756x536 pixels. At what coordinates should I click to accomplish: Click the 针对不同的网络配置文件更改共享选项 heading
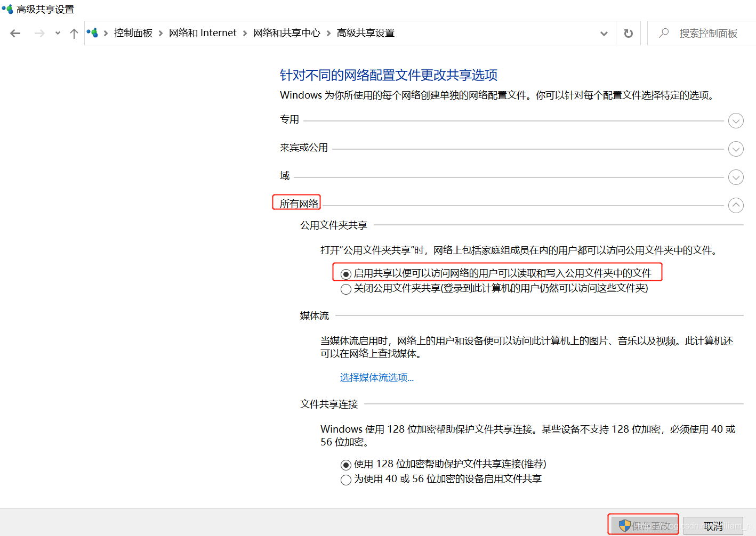389,75
